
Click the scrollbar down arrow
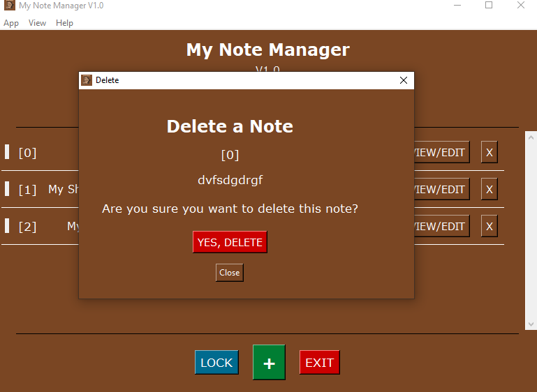pyautogui.click(x=531, y=324)
